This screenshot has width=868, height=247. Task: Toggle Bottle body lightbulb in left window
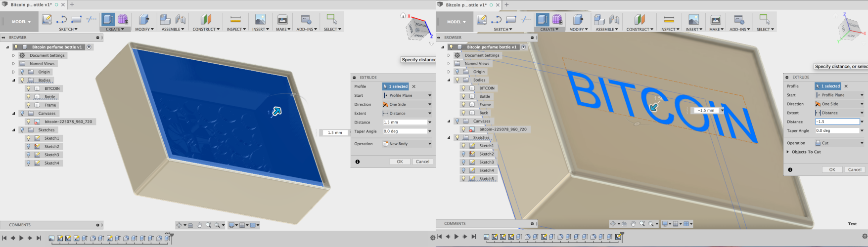tap(29, 97)
